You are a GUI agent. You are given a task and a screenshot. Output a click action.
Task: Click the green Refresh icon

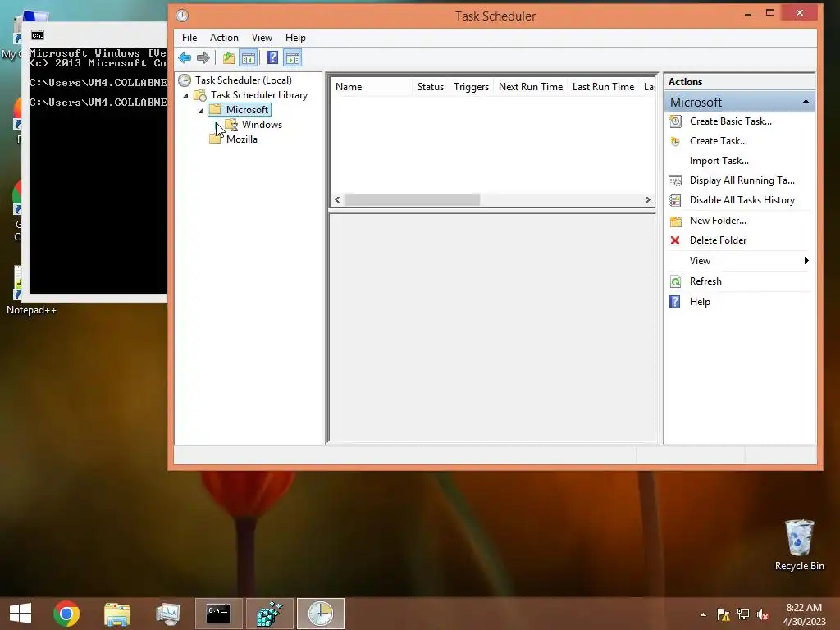click(676, 281)
